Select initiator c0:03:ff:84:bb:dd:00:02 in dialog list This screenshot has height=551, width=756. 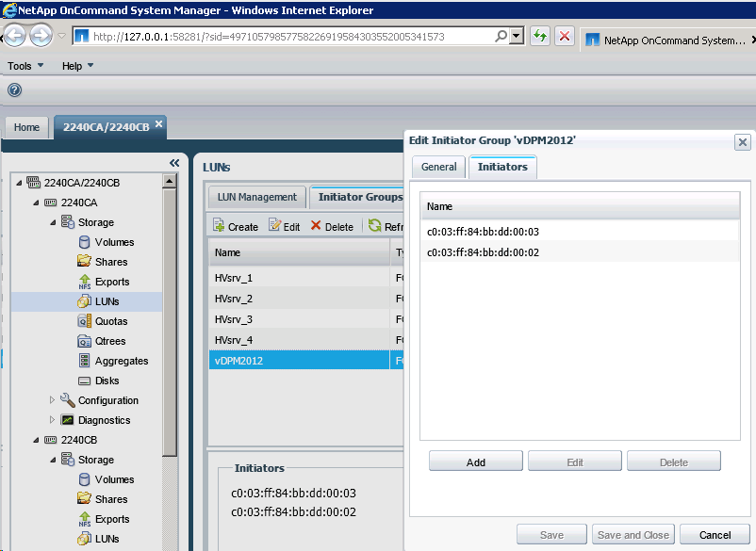[x=580, y=251]
